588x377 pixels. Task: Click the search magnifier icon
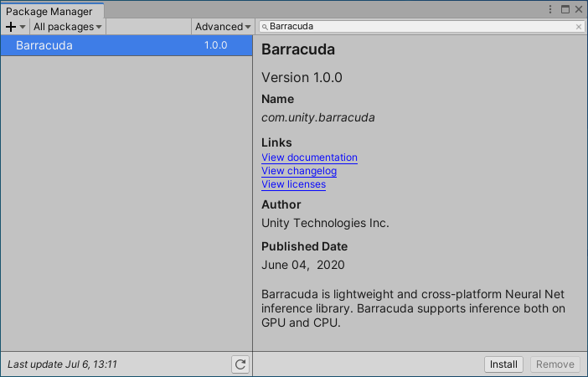(x=265, y=27)
